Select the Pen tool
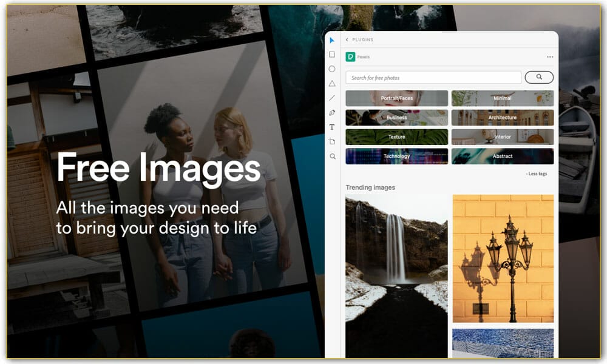Viewport: 607px width, 364px height. point(332,112)
